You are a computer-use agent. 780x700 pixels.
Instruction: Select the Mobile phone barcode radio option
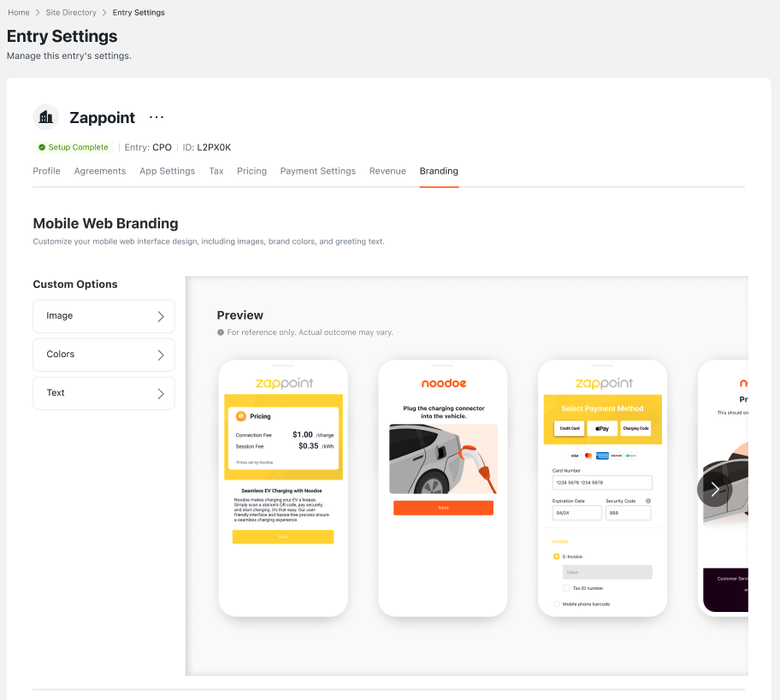click(557, 604)
